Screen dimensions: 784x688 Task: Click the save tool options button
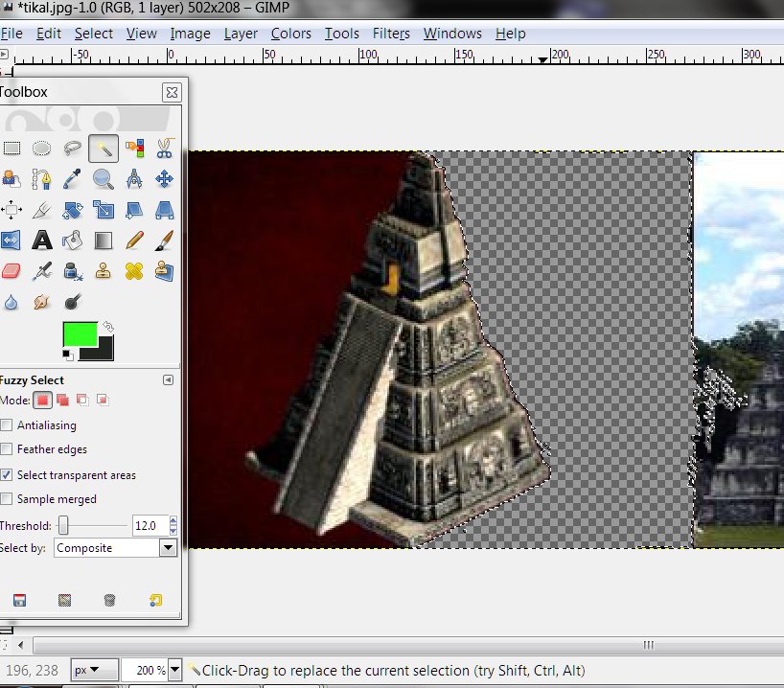point(19,601)
